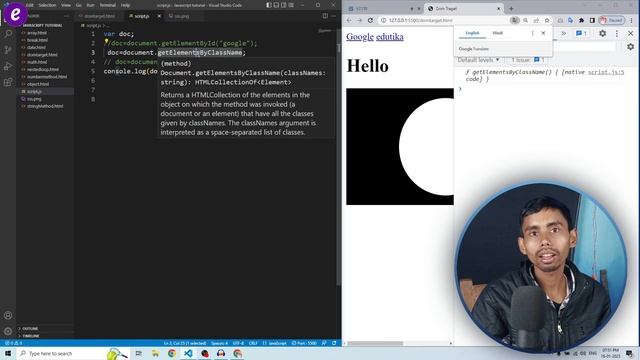This screenshot has width=640, height=360.
Task: Toggle primary sidebar layout icon in title bar
Action: (x=269, y=5)
